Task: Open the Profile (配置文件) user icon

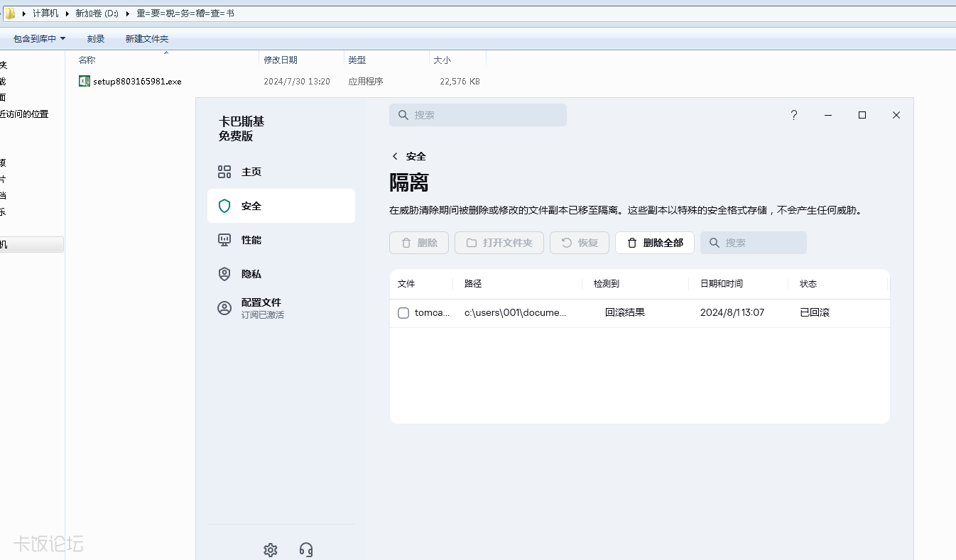Action: pyautogui.click(x=224, y=308)
